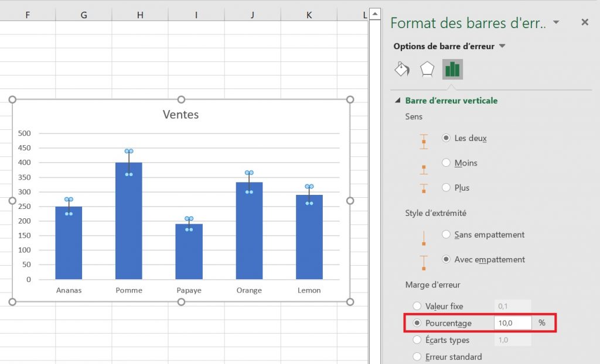
Task: Open the Error Bar Options bar-chart tab
Action: (452, 69)
